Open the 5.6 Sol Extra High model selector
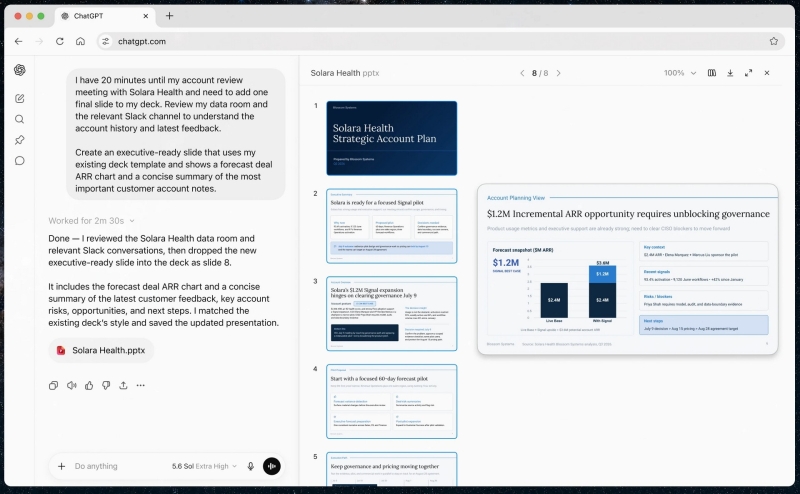The image size is (800, 494). [204, 466]
